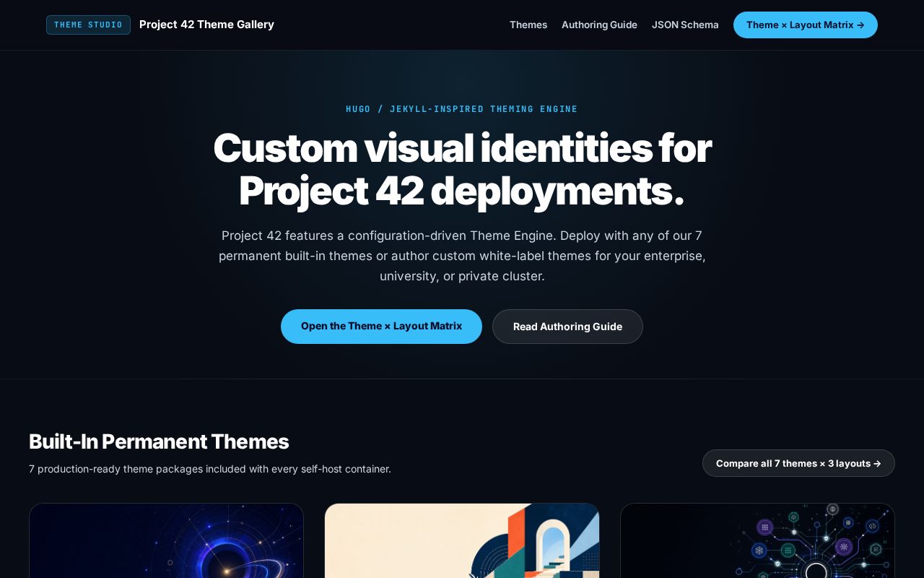Viewport: 924px width, 578px height.
Task: Click Compare all 7 themes × 3 layouts
Action: [798, 463]
